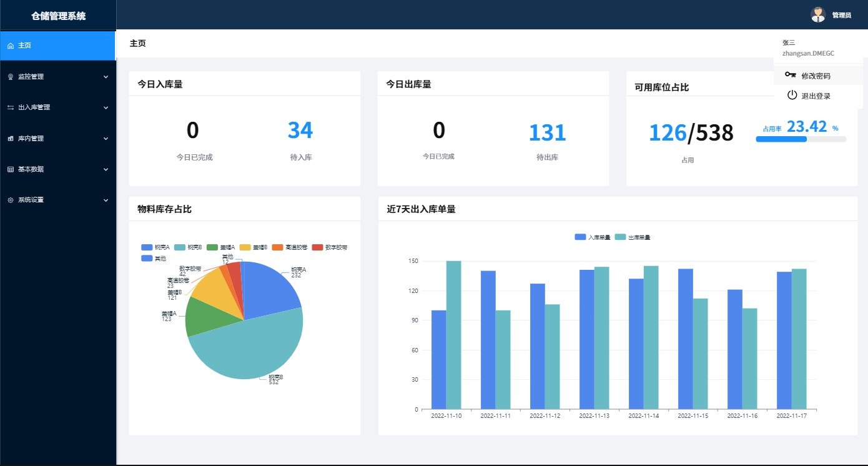Screen dimensions: 868x466
Task: Click the 待入库 count 34
Action: tap(300, 131)
